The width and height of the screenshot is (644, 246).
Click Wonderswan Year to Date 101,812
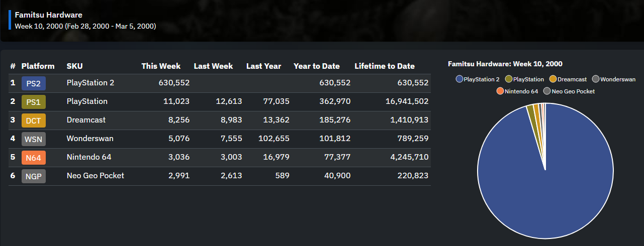[335, 139]
